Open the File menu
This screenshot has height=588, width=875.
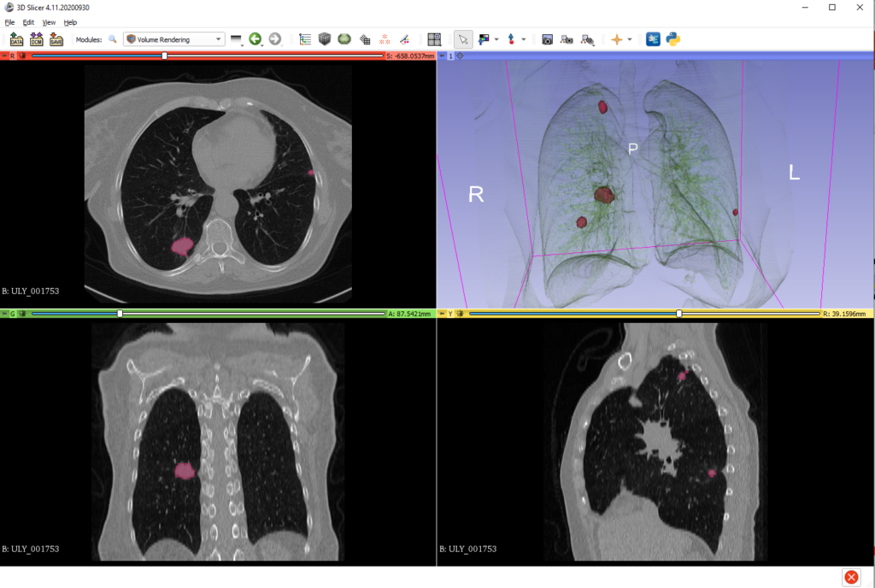pos(9,22)
